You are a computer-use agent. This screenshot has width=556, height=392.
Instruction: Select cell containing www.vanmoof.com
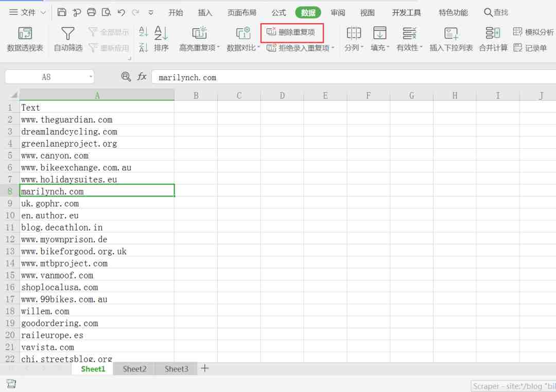97,275
